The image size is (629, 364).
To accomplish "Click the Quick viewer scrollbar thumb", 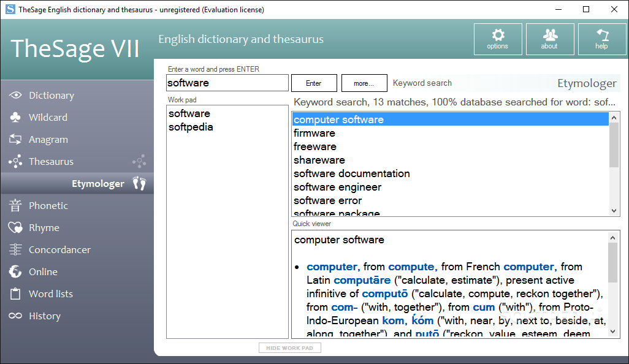I will [x=612, y=262].
